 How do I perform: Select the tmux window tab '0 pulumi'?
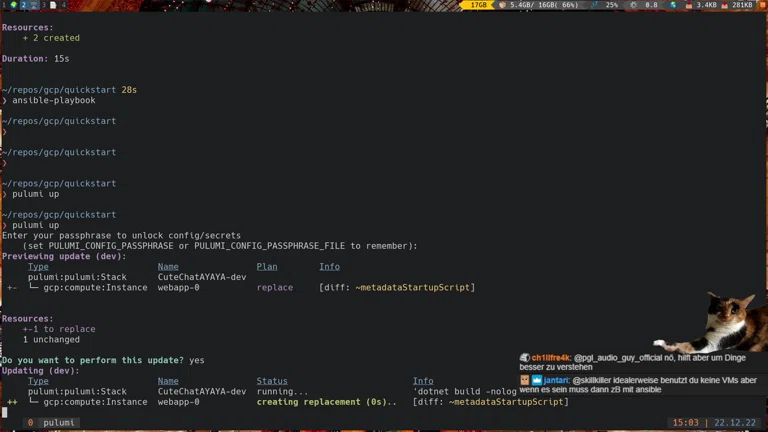pyautogui.click(x=51, y=422)
